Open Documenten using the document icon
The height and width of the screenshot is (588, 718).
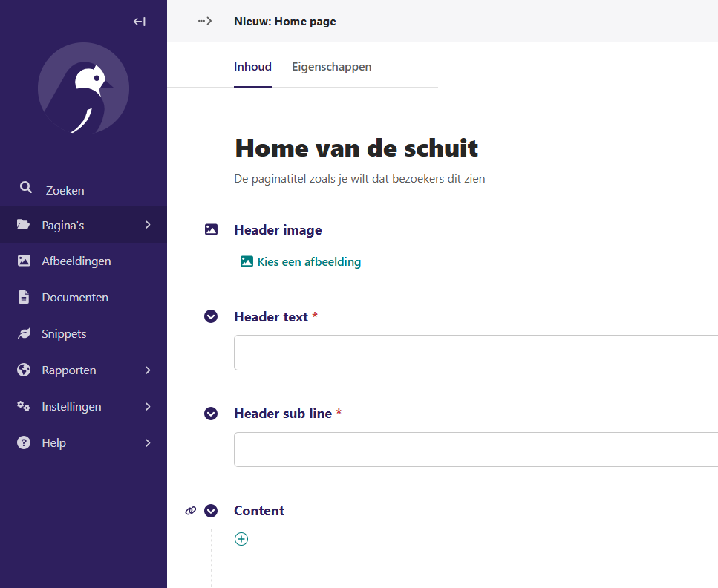[x=24, y=297]
